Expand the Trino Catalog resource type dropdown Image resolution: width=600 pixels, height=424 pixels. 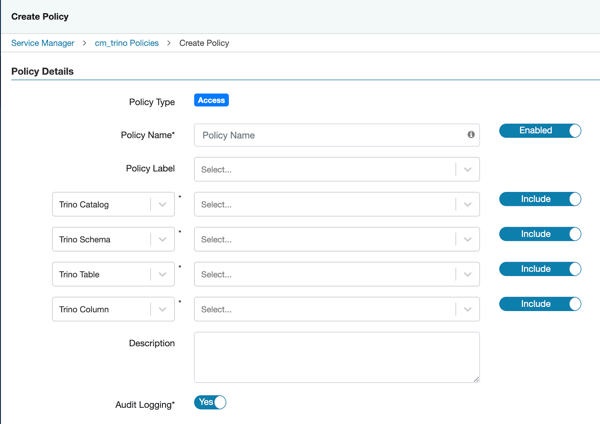pos(113,205)
